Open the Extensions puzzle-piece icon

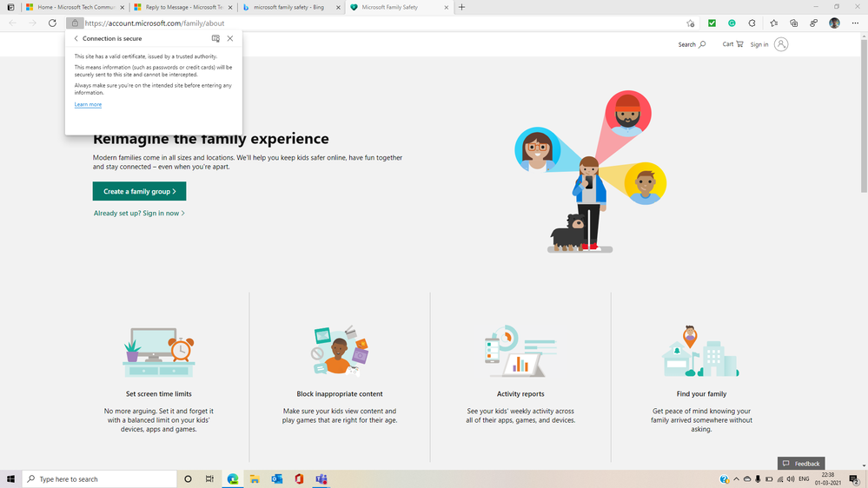(x=752, y=23)
